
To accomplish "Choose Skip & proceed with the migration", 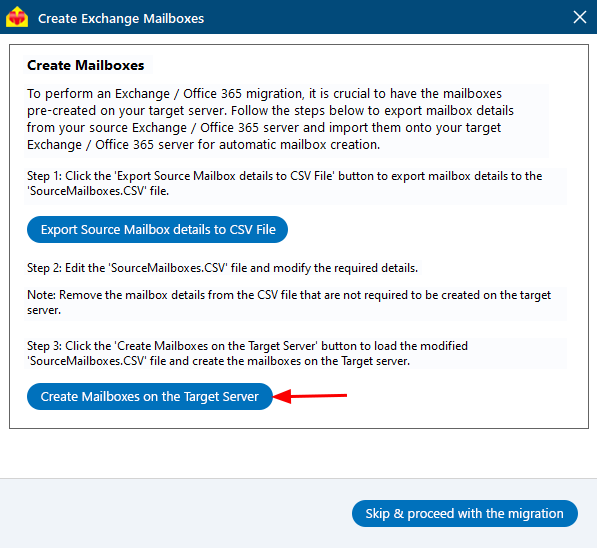I will coord(465,513).
